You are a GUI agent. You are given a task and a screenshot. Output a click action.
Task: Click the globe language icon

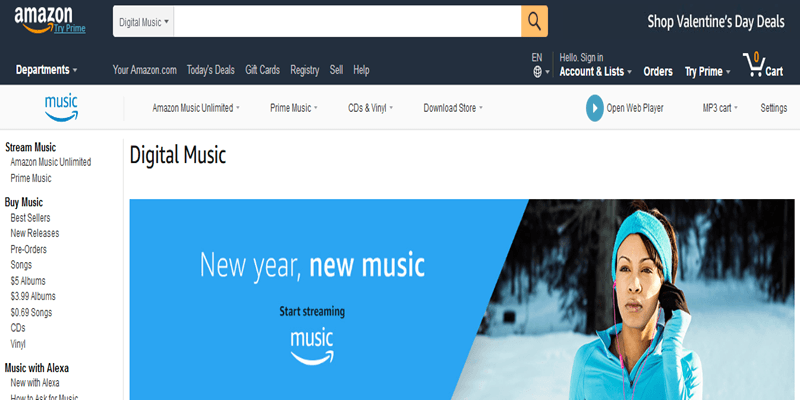pos(537,72)
